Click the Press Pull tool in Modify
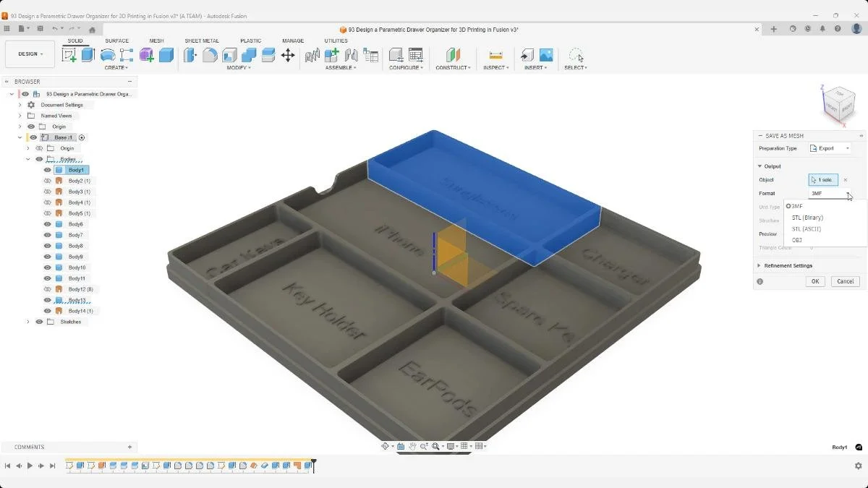The width and height of the screenshot is (868, 488). click(190, 54)
